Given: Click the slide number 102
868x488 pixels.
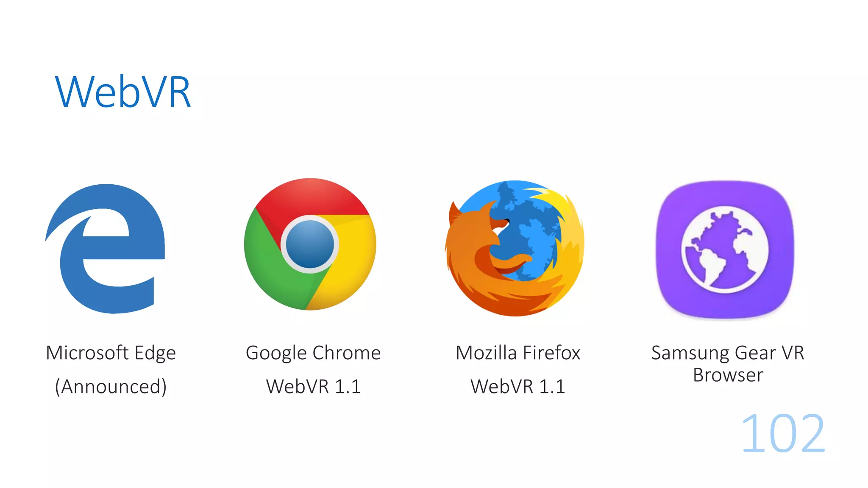Looking at the screenshot, I should [783, 433].
